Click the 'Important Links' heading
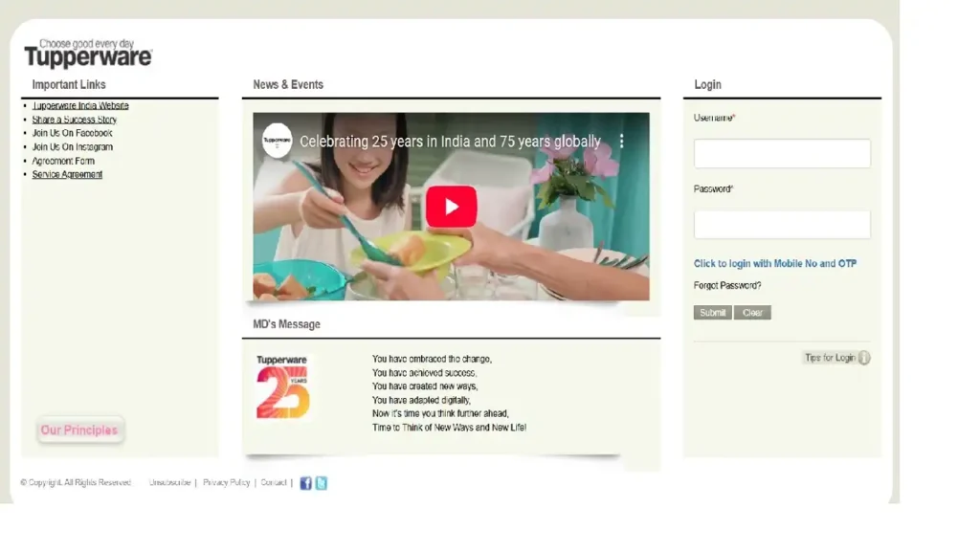Screen dimensions: 980x551 (69, 84)
